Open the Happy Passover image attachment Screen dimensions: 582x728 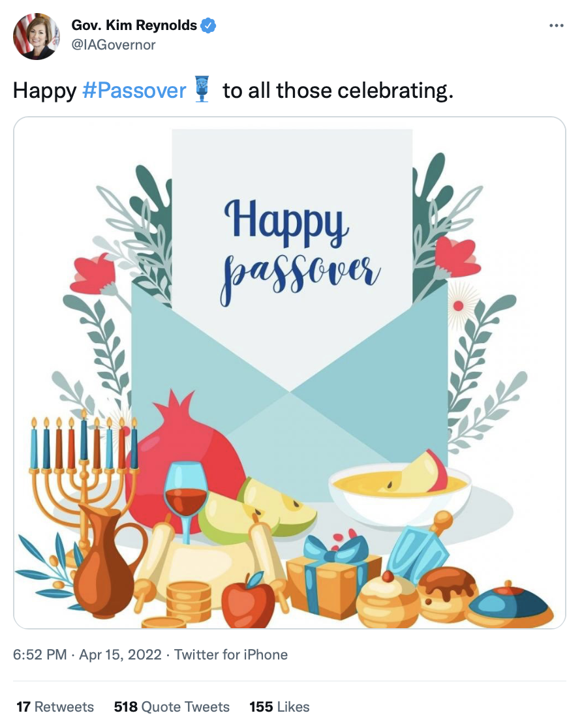tap(290, 373)
